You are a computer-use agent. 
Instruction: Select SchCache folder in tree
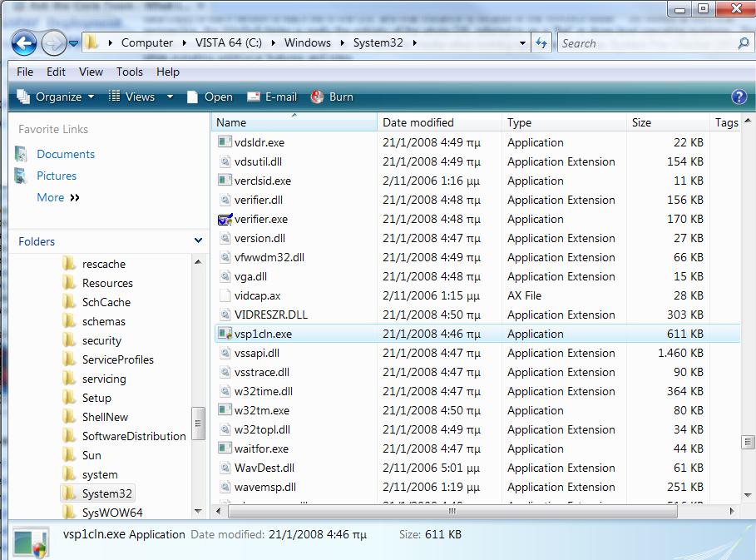pos(106,302)
